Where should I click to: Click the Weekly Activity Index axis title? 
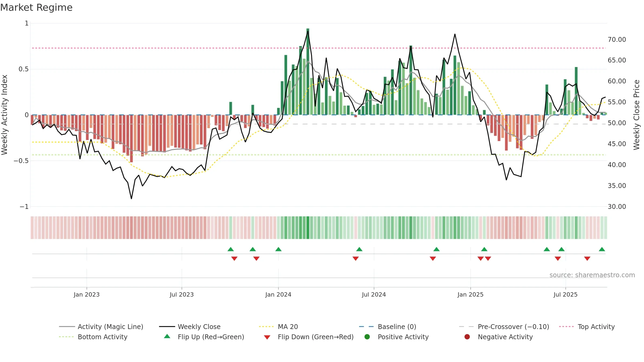click(x=5, y=115)
